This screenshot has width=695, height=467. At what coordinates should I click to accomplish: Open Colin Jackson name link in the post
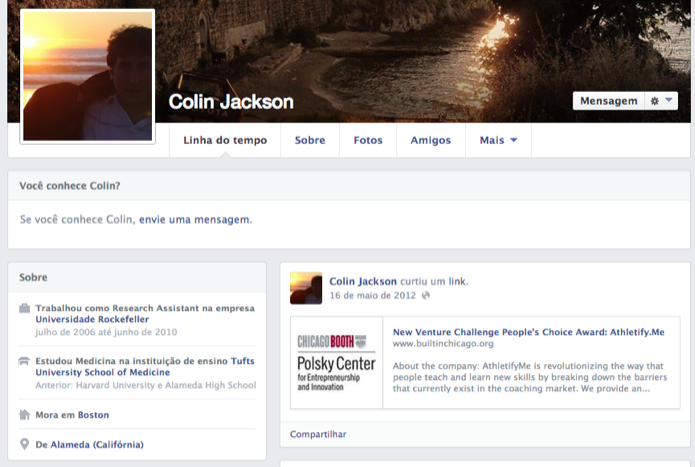(363, 281)
